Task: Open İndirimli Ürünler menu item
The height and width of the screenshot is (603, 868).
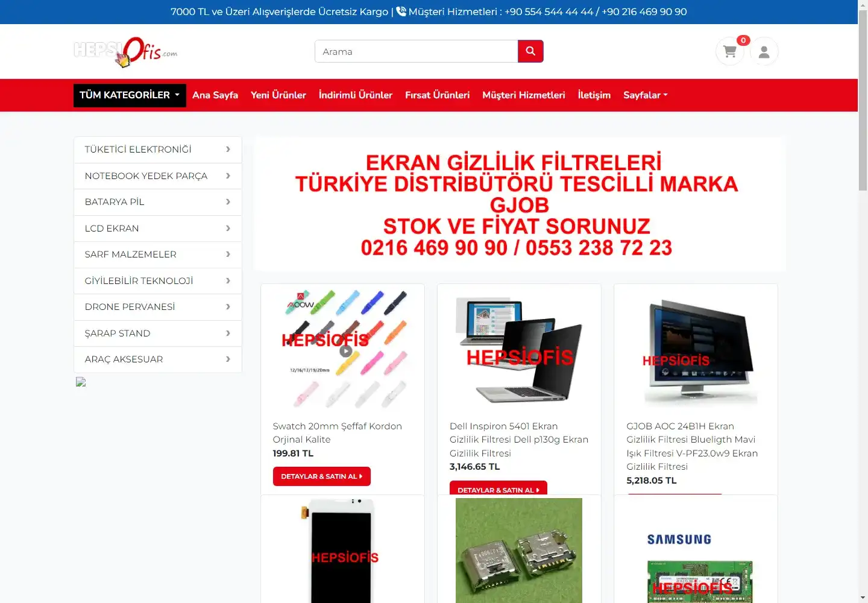Action: [x=356, y=95]
